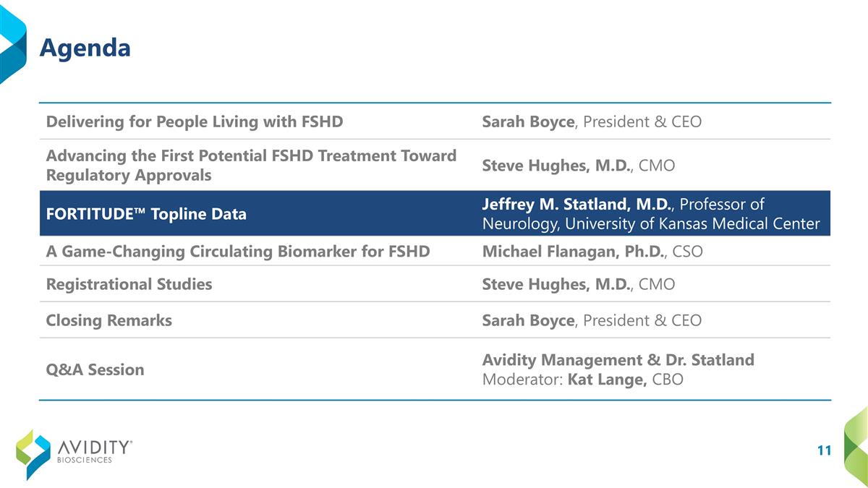Select the Registrational Studies agenda item
The image size is (868, 488).
tap(129, 284)
